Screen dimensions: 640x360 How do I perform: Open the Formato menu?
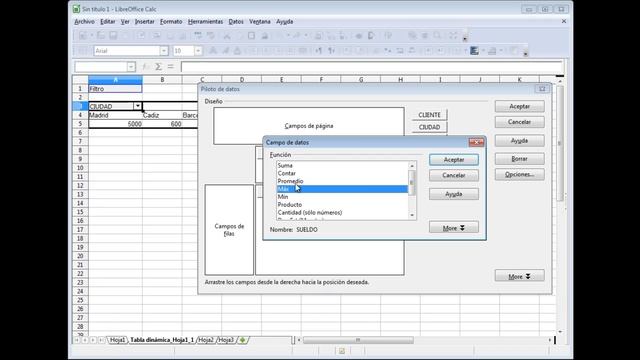(171, 21)
